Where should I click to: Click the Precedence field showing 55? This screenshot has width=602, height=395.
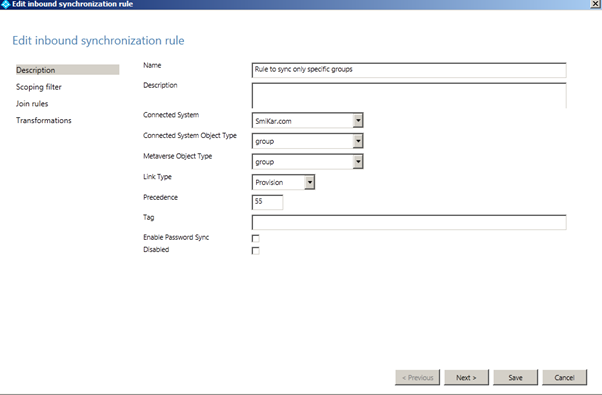pyautogui.click(x=267, y=202)
